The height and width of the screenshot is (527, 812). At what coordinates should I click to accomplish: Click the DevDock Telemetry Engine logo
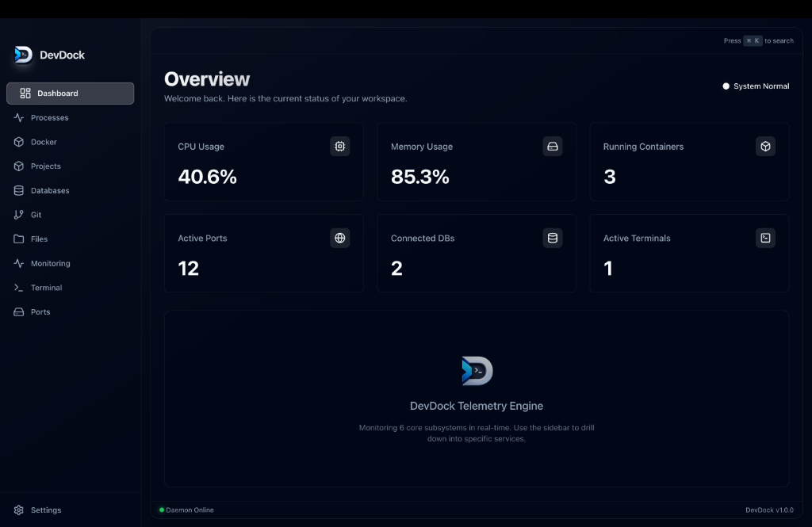[x=477, y=371]
